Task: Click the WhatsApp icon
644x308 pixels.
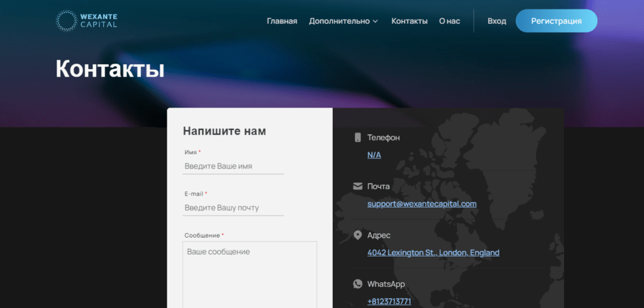Action: click(x=358, y=283)
